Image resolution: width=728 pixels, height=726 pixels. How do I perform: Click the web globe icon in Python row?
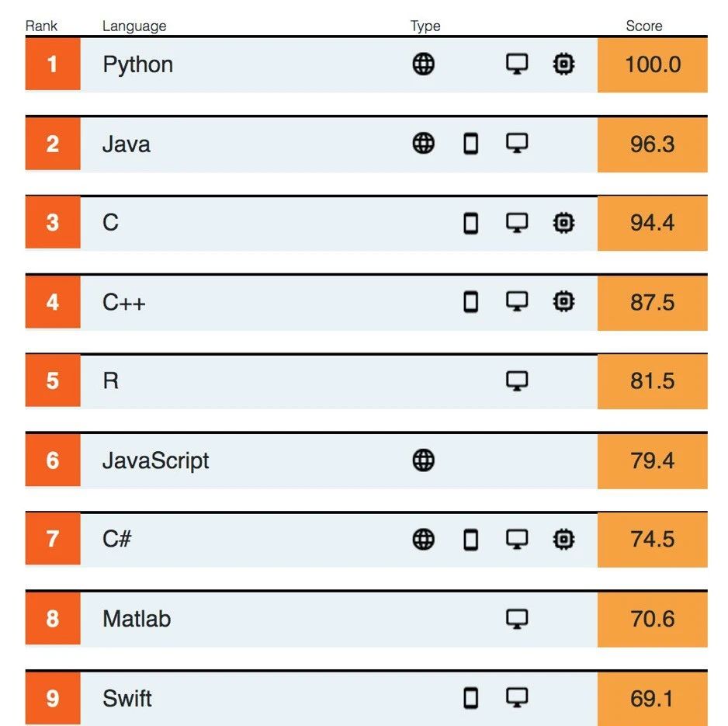click(x=424, y=64)
